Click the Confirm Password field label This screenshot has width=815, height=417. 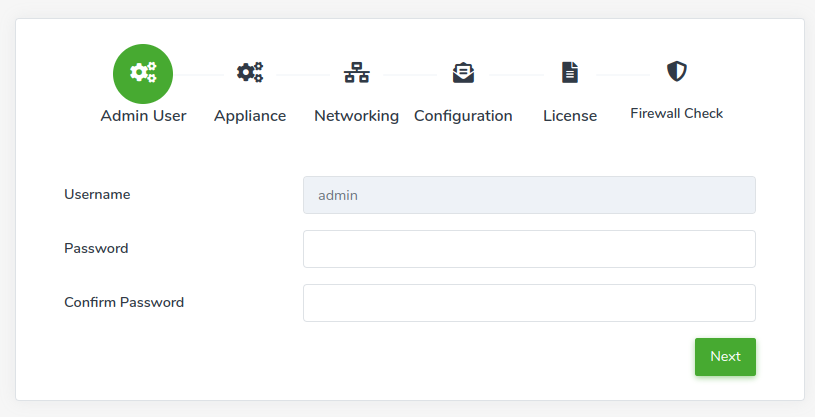coord(124,303)
